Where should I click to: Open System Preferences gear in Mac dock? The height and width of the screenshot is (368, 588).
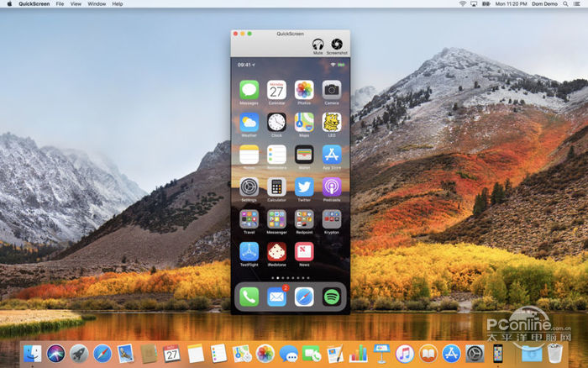tap(475, 354)
